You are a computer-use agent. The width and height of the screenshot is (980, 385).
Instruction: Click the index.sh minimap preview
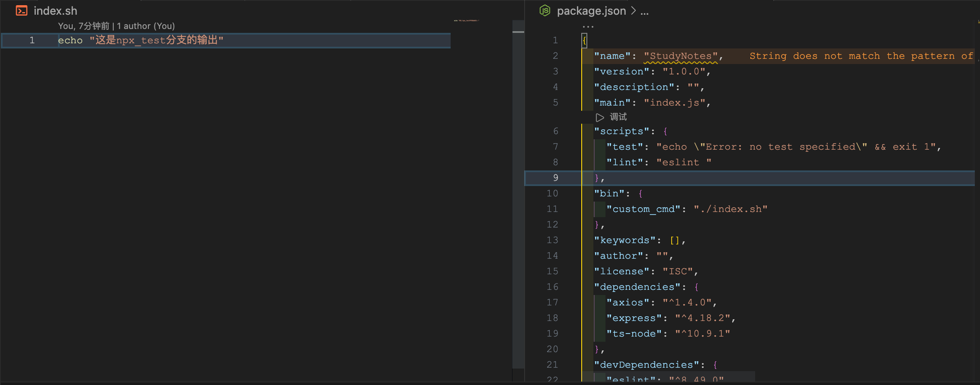[x=466, y=20]
